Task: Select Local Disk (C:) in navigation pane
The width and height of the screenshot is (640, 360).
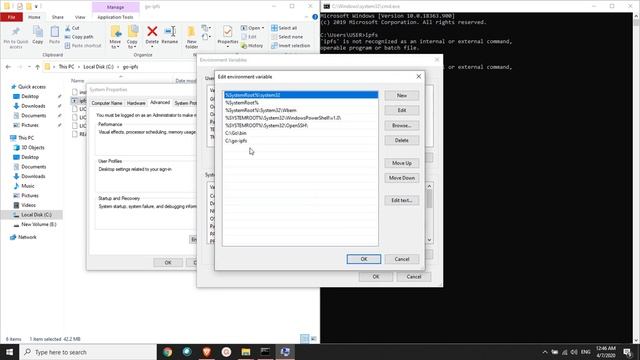Action: [36, 215]
